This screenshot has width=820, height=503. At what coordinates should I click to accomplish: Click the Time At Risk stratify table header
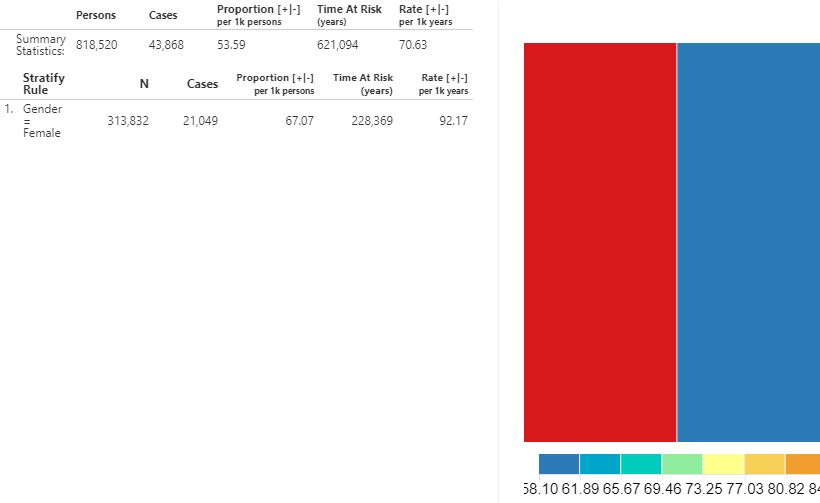pos(363,84)
